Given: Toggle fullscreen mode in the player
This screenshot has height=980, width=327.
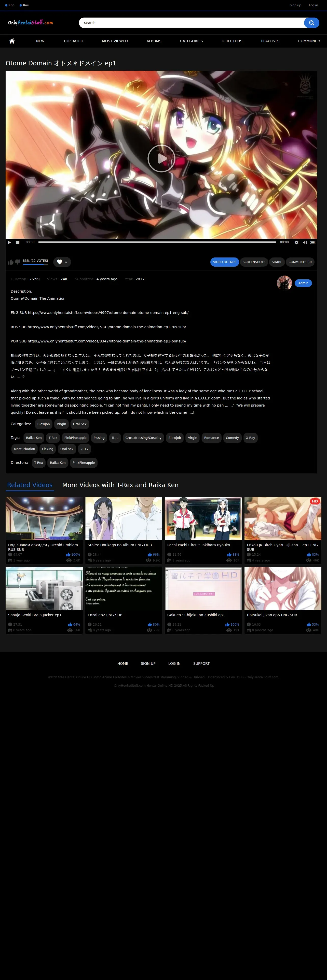Looking at the screenshot, I should (313, 242).
